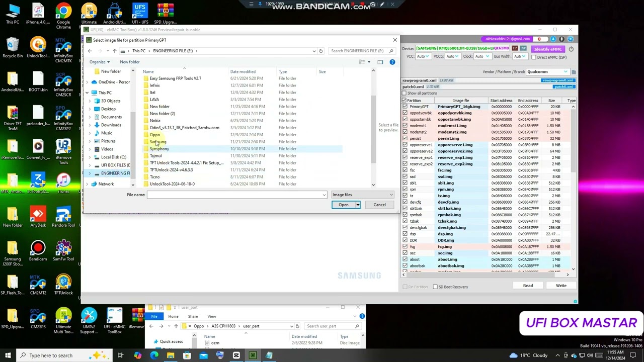This screenshot has width=644, height=362.
Task: Open AnyDesk desktop icon
Action: coord(38,217)
